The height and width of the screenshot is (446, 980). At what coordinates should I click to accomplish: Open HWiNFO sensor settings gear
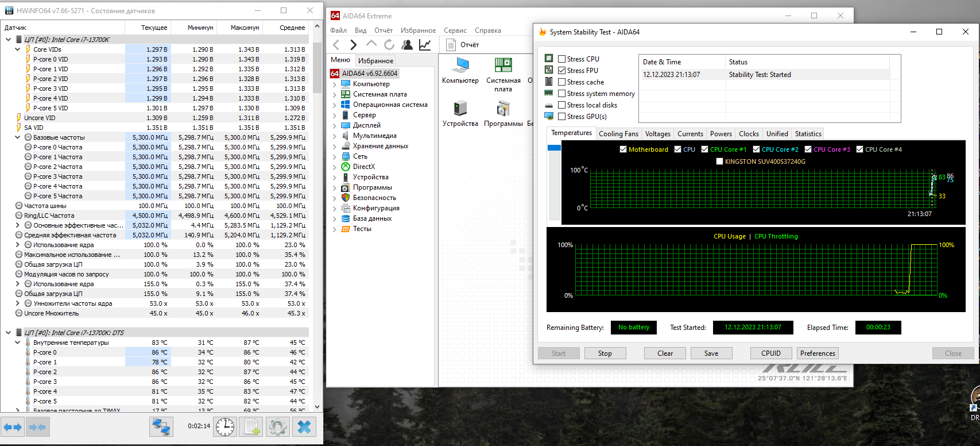(278, 427)
